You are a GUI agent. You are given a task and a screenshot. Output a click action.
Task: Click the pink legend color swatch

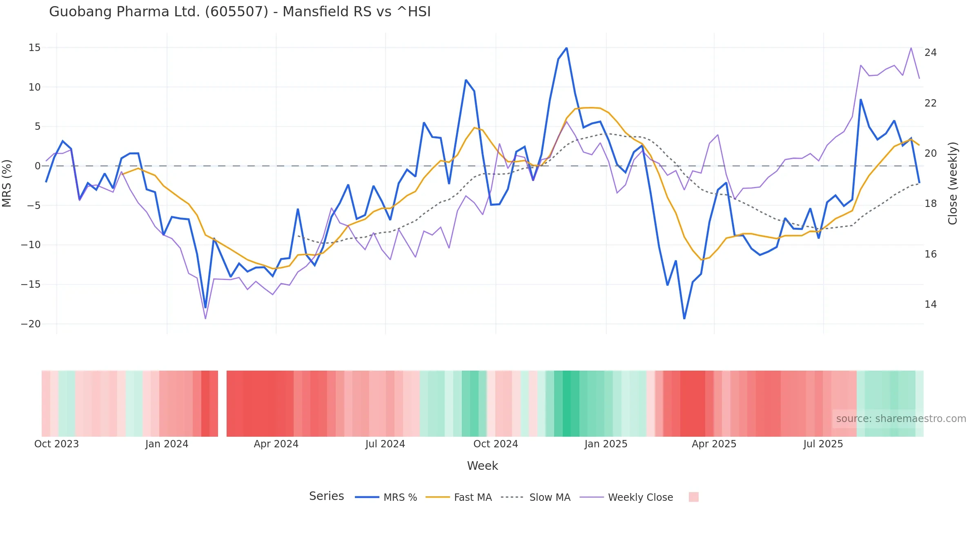pos(693,497)
